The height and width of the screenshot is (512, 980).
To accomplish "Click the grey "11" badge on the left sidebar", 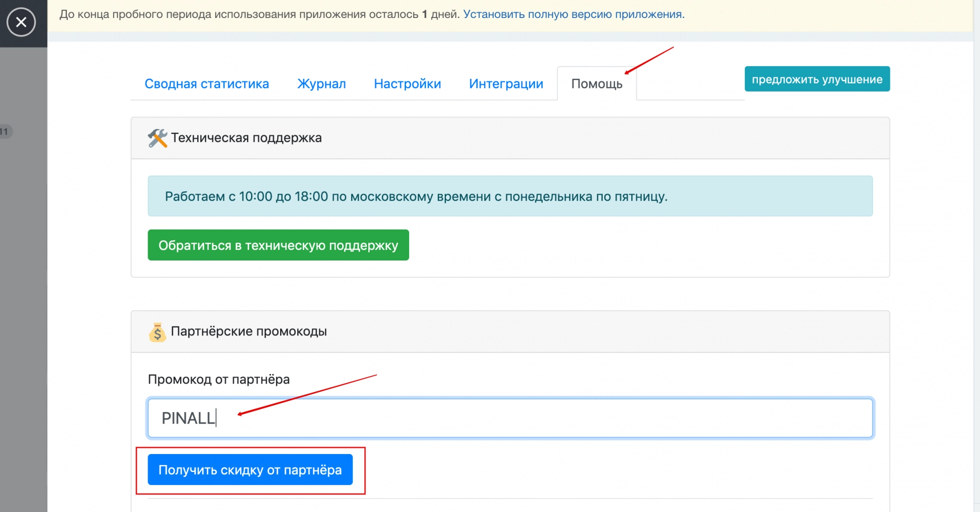I will [4, 131].
